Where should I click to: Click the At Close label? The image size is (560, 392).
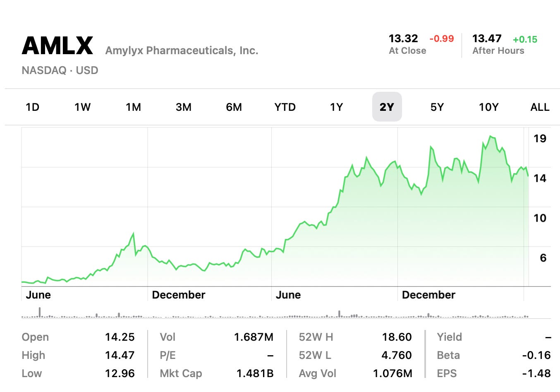tap(407, 50)
